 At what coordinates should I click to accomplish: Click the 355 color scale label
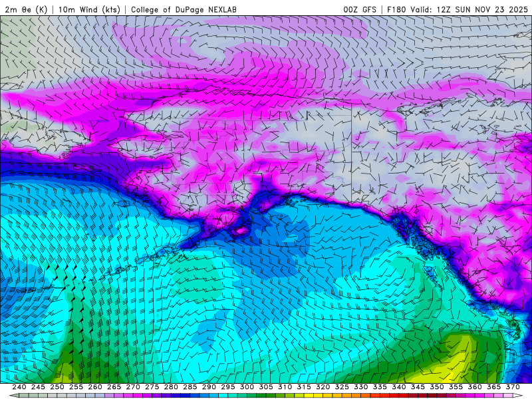coord(456,387)
